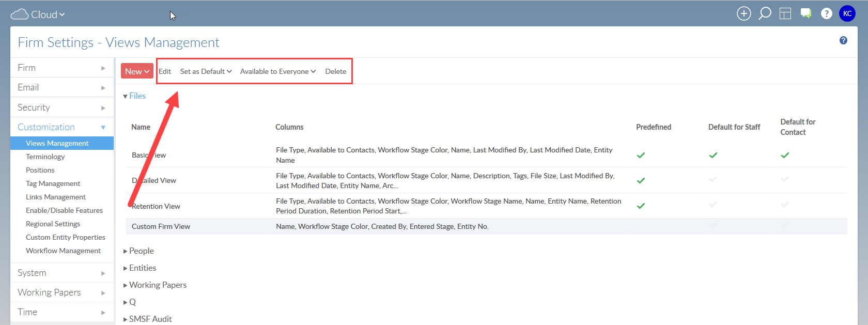Expand the People section

tap(138, 251)
